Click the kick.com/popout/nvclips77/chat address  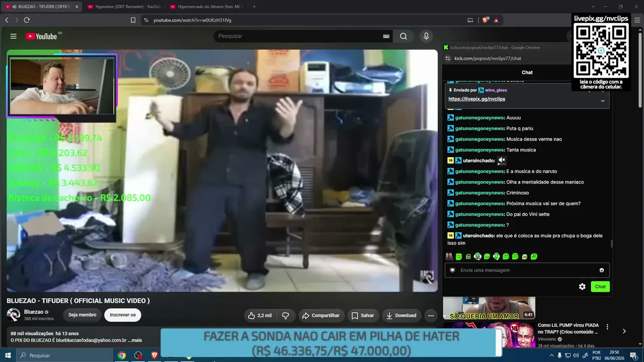coord(488,58)
